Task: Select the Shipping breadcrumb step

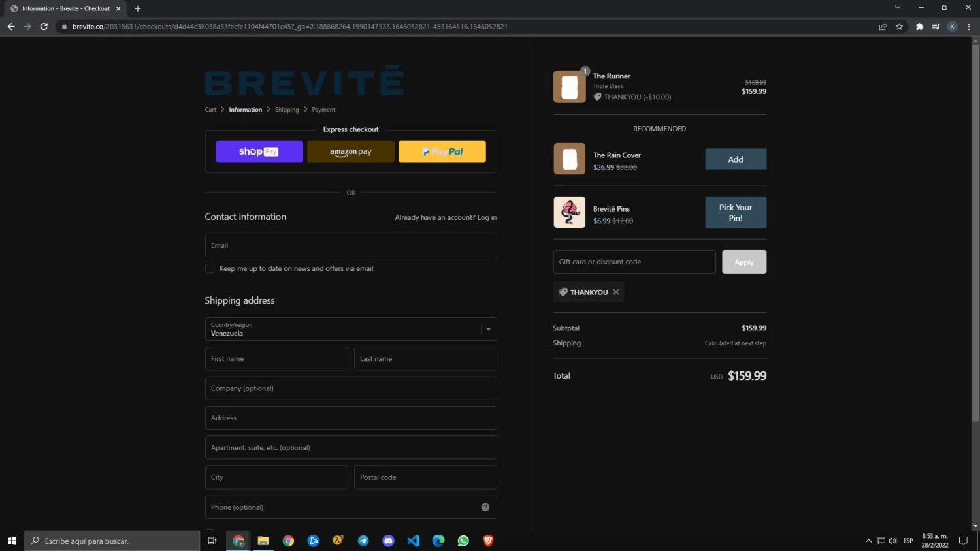Action: [x=287, y=110]
